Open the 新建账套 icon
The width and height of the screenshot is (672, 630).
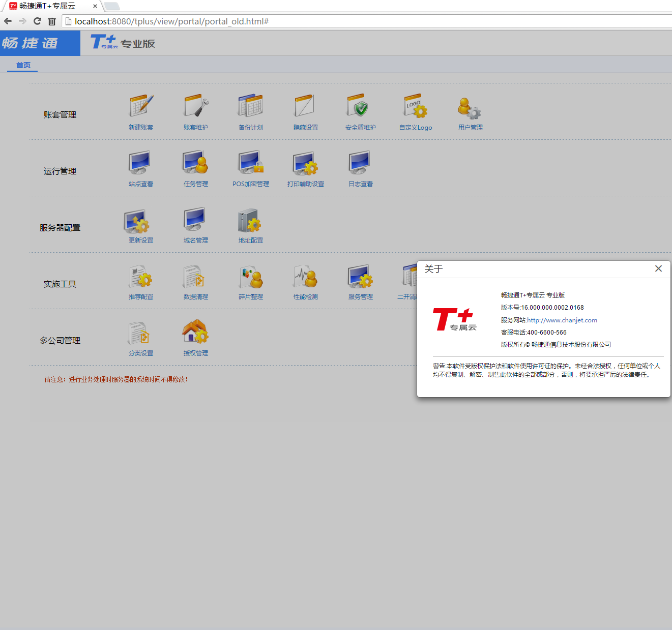(x=141, y=106)
